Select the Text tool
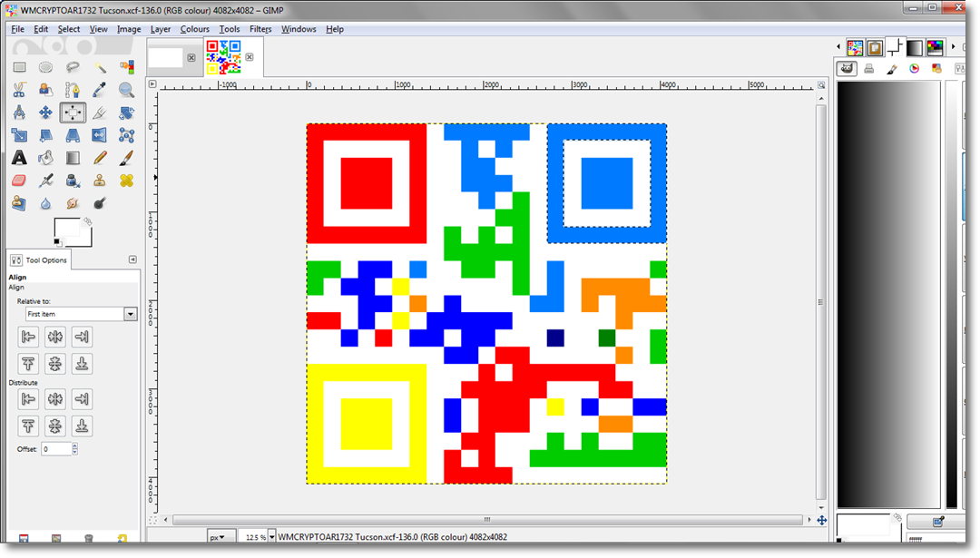Viewport: 980px width, 558px height. [19, 158]
